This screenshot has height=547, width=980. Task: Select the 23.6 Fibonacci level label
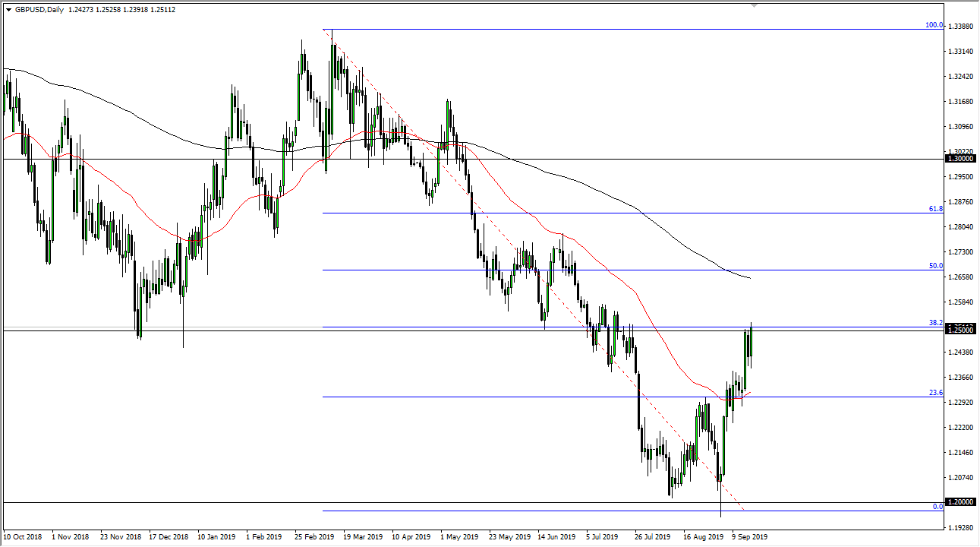(935, 393)
